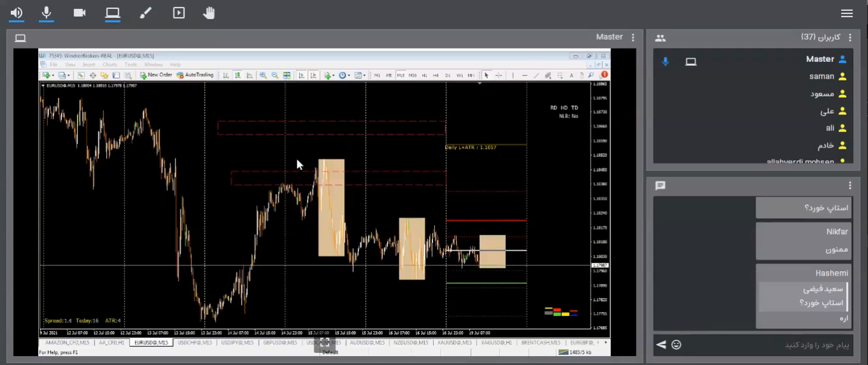Select user saman in the list
868x365 pixels.
[x=821, y=77]
